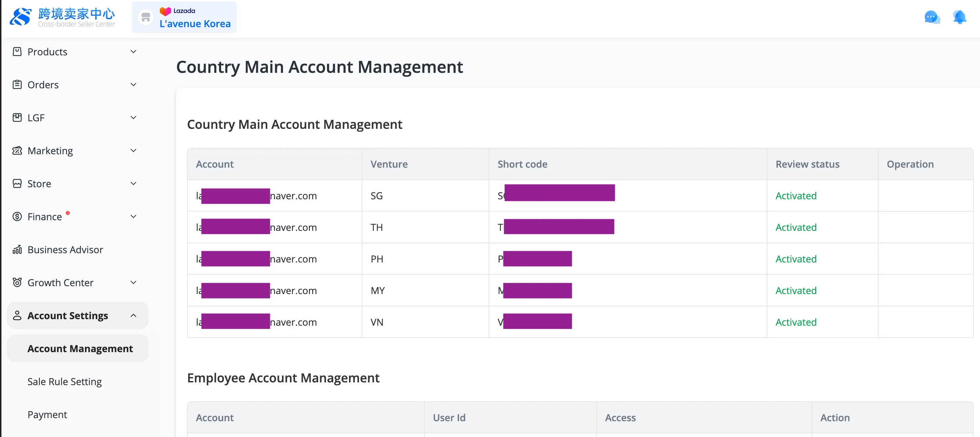The width and height of the screenshot is (980, 437).
Task: Click the SG venture cell
Action: pyautogui.click(x=425, y=196)
